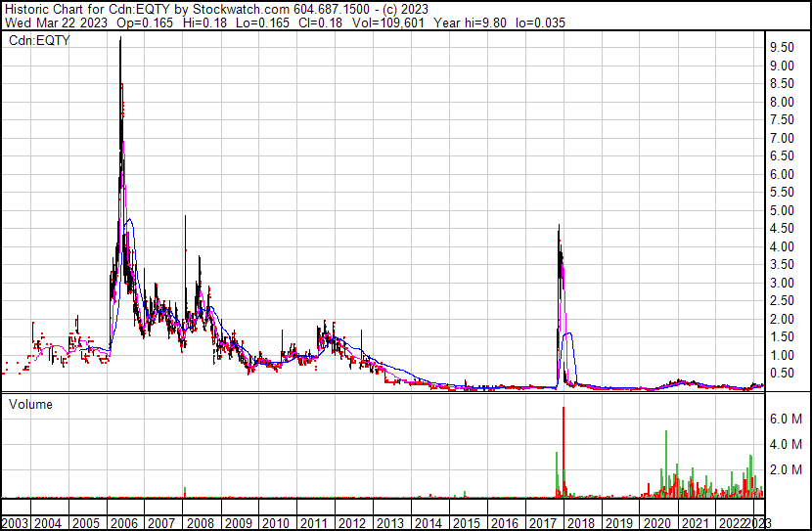
Task: Click the all-time price peak in 2006
Action: [x=120, y=39]
